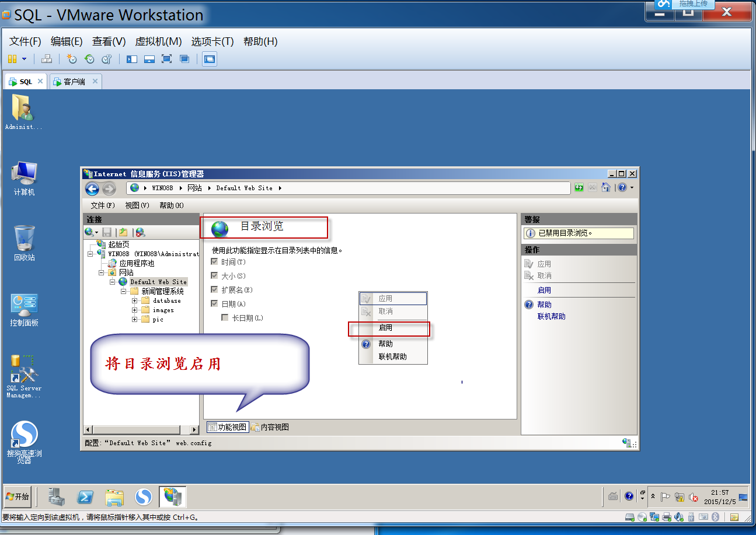Image resolution: width=756 pixels, height=535 pixels.
Task: Toggle the 日期(A) checkbox
Action: point(214,303)
